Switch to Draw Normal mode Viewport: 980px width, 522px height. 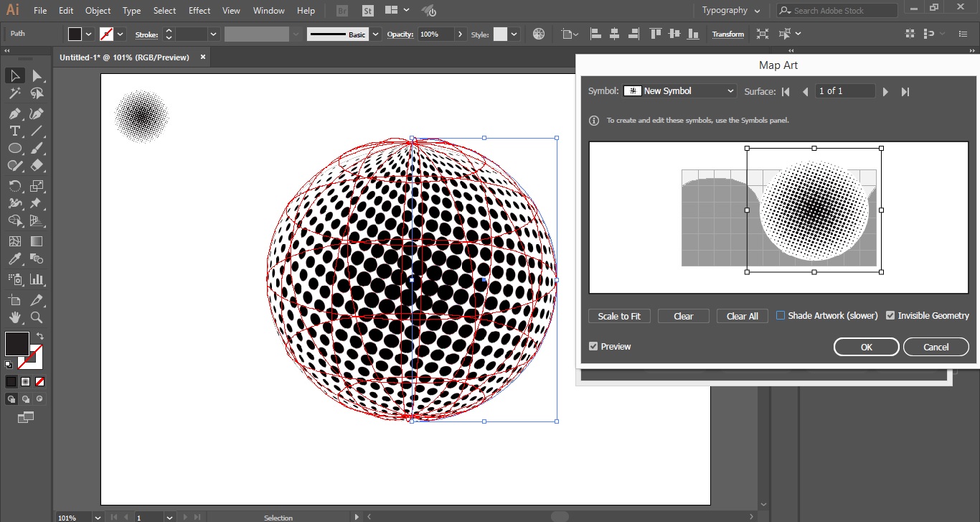point(11,399)
